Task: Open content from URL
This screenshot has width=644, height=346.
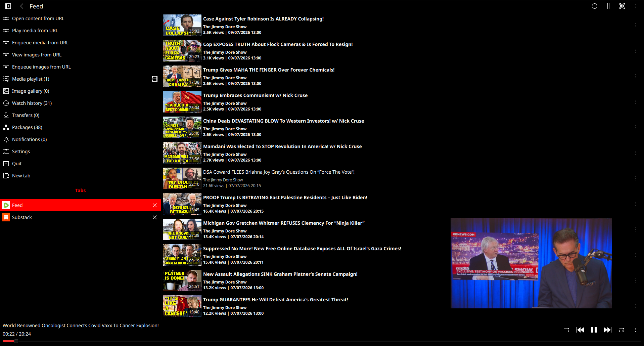Action: (x=81, y=18)
